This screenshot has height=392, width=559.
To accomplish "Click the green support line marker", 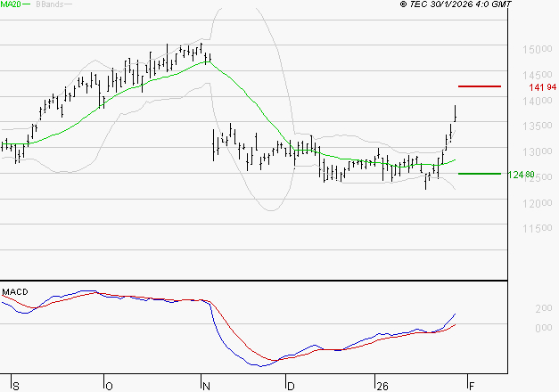I will pyautogui.click(x=480, y=174).
